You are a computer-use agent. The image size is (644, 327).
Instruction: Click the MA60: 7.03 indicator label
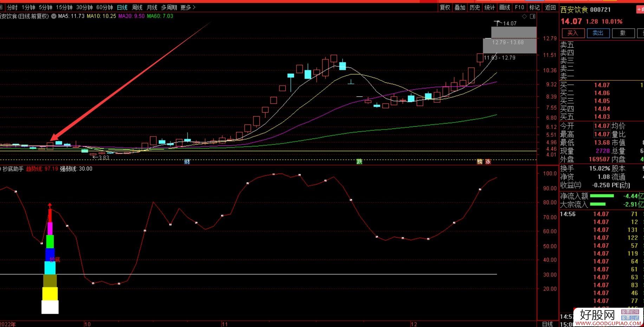(160, 16)
